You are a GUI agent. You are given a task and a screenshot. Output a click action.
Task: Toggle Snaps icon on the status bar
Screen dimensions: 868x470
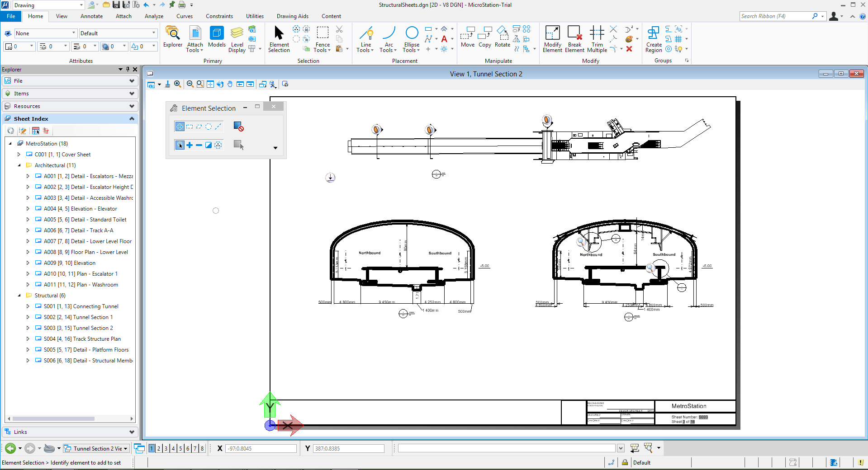611,462
